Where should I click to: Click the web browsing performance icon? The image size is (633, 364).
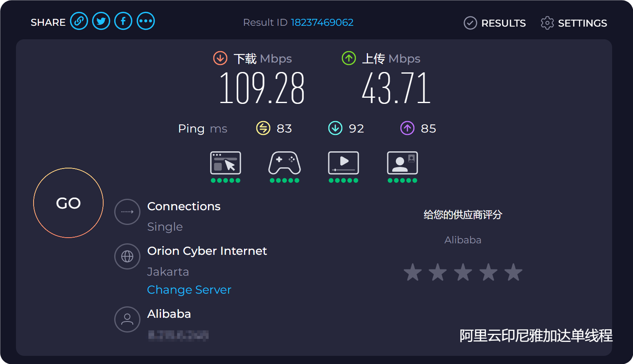226,163
